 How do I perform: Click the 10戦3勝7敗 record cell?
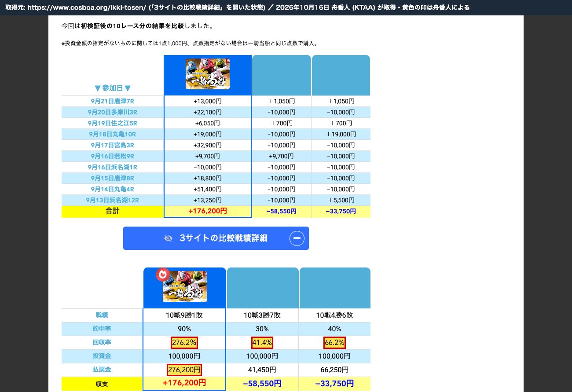point(262,315)
